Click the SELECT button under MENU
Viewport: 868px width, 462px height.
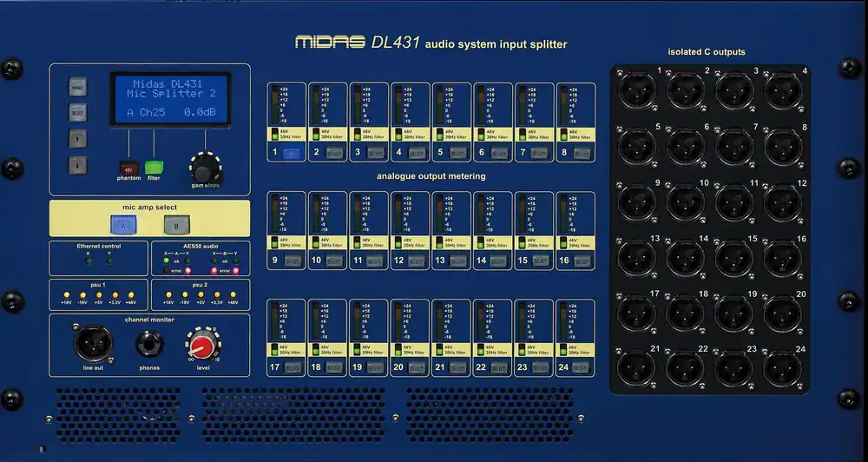[77, 112]
